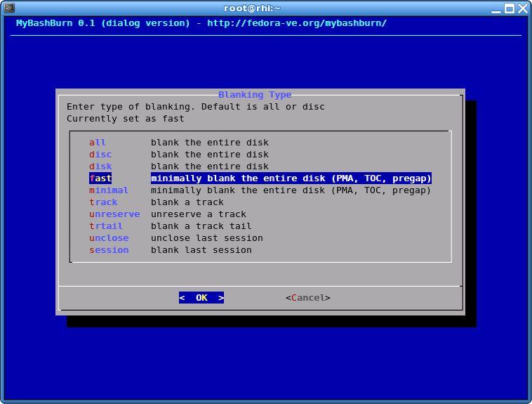Viewport: 532px width, 404px height.
Task: Pick the 'disk' blanking option
Action: (100, 167)
